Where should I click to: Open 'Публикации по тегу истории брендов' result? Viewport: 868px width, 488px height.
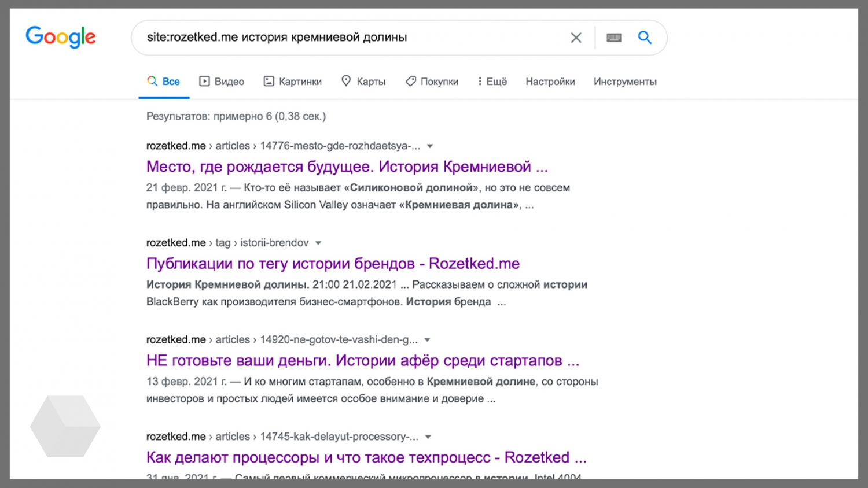[x=333, y=264]
